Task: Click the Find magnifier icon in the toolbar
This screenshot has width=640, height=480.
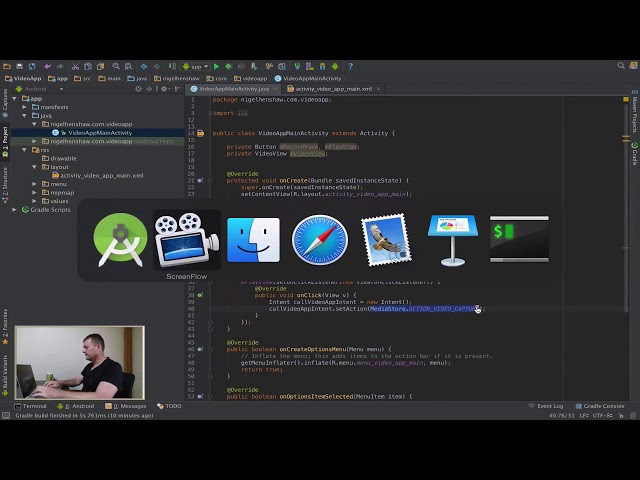Action: tap(116, 66)
